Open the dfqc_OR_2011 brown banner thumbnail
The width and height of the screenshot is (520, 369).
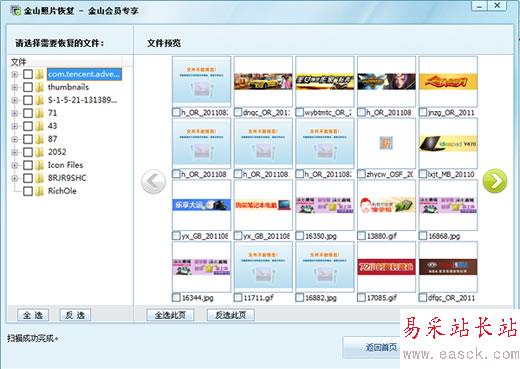(x=448, y=267)
